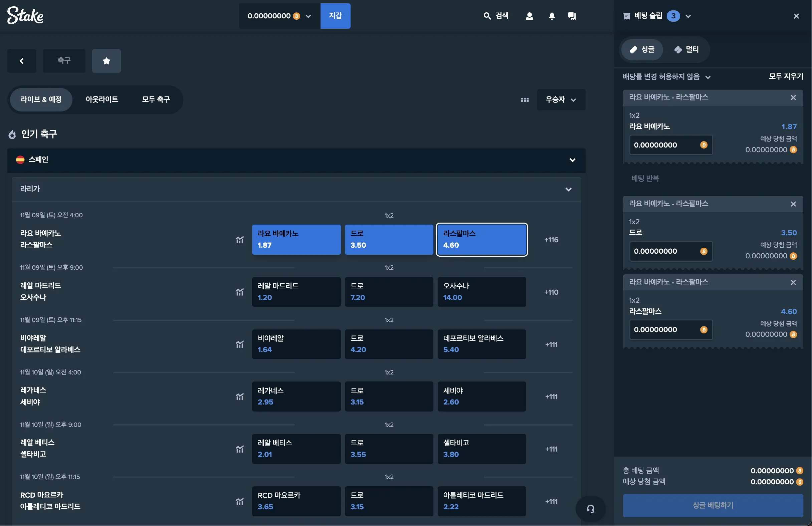This screenshot has height=526, width=812.
Task: Open stats icon for 레알 마드리드 match
Action: point(240,292)
